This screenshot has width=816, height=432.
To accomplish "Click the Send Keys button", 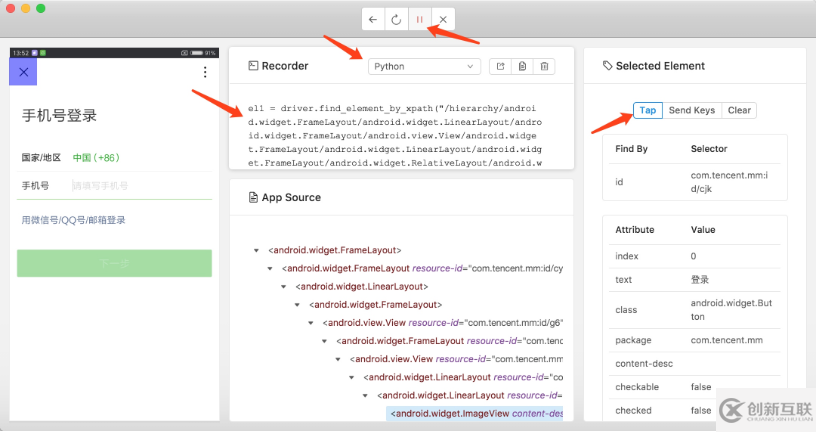I will (x=692, y=110).
